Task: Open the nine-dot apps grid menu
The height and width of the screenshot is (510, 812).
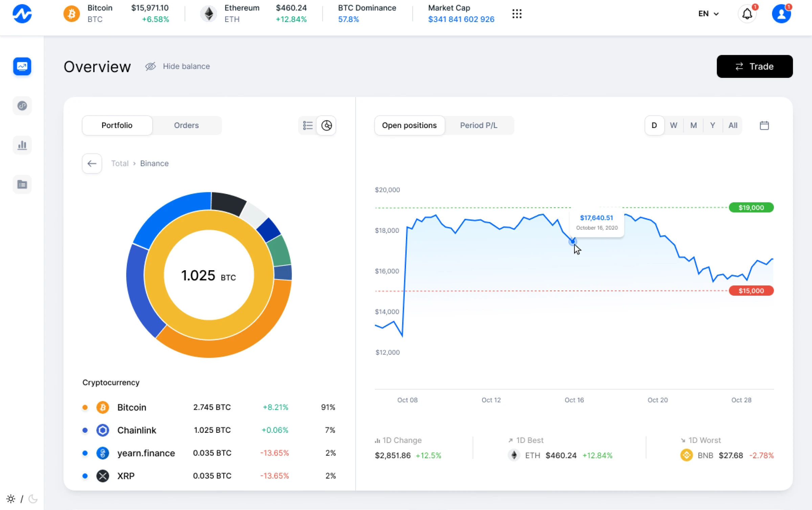Action: tap(517, 14)
